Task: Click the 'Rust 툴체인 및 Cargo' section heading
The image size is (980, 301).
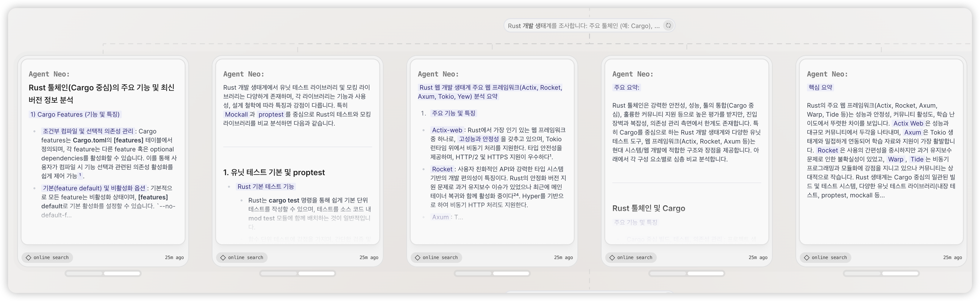Action: pyautogui.click(x=649, y=208)
